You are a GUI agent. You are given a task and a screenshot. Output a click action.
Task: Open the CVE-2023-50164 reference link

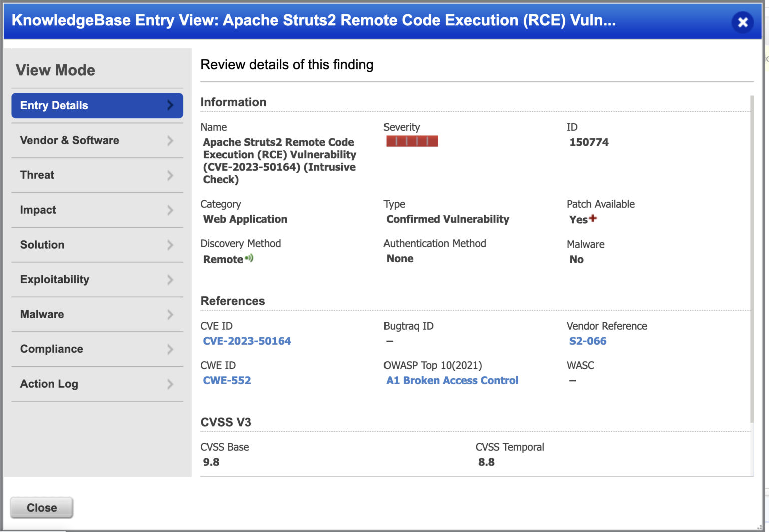(x=247, y=341)
